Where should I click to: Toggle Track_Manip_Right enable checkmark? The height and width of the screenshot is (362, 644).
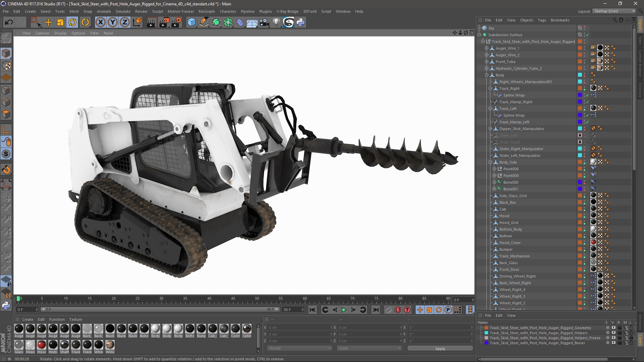pos(588,102)
